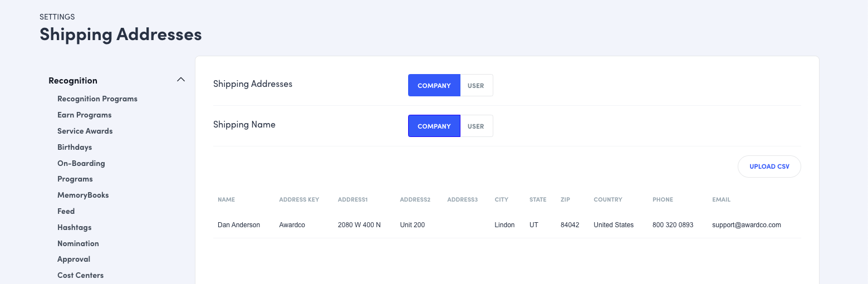The image size is (868, 284).
Task: Go to the Feed settings
Action: coord(66,212)
